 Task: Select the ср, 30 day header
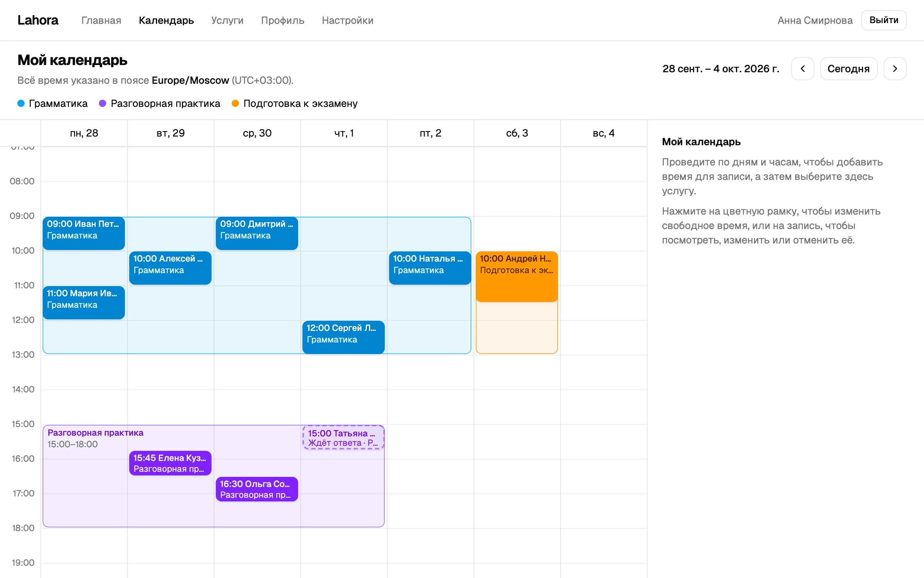pos(257,133)
